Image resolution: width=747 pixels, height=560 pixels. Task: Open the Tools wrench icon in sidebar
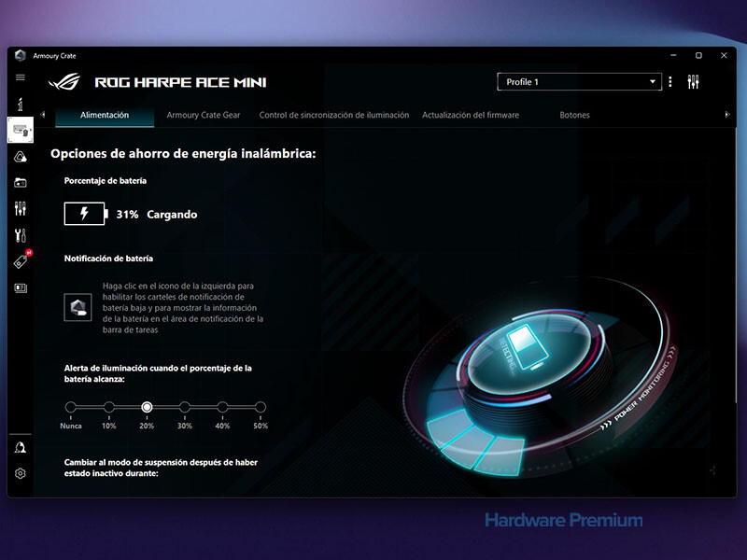pyautogui.click(x=20, y=235)
